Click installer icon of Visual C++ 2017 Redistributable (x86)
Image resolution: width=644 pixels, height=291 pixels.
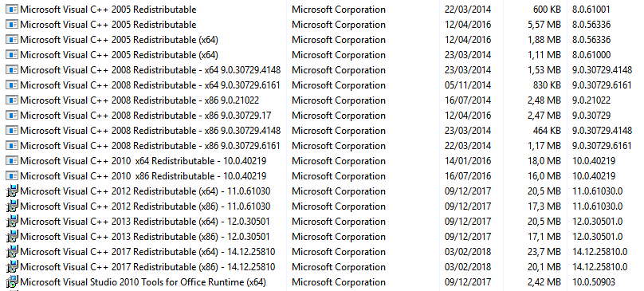pyautogui.click(x=12, y=267)
